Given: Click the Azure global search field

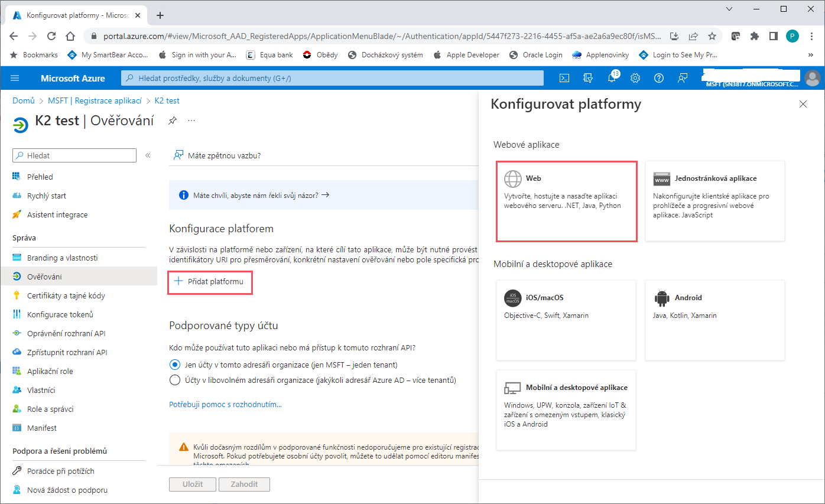Looking at the screenshot, I should tap(332, 78).
